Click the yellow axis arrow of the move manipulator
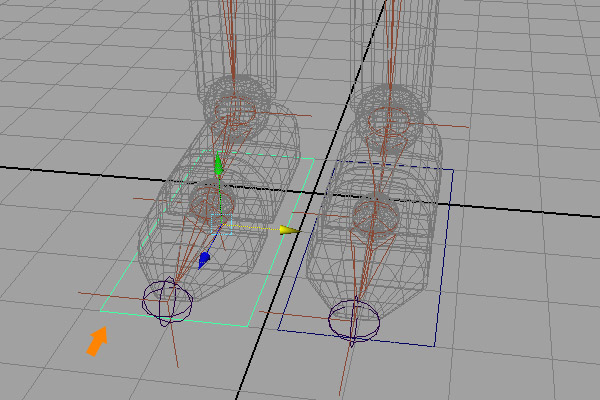The image size is (600, 400). [289, 230]
